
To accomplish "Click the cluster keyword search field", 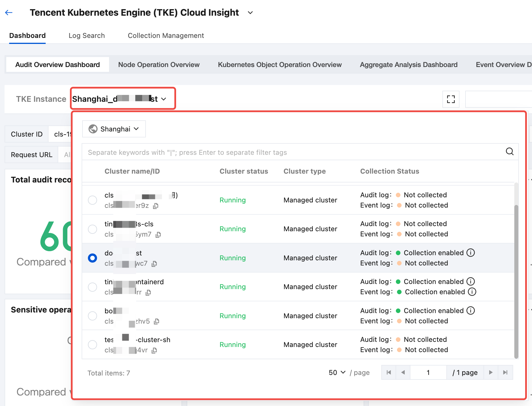I will click(x=294, y=152).
